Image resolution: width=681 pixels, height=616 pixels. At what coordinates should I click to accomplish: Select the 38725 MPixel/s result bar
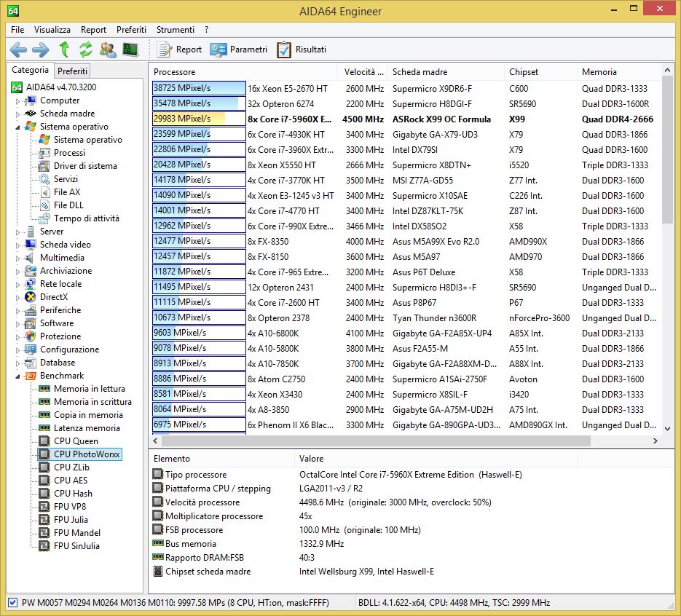coord(199,88)
